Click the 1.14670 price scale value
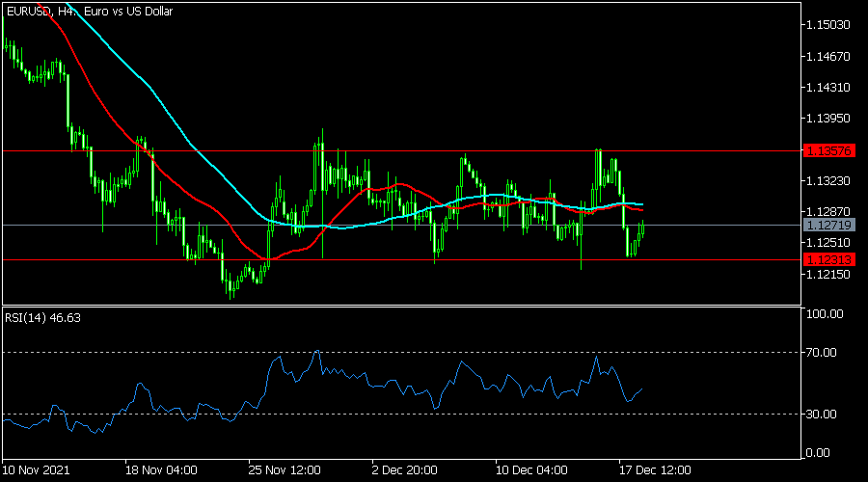 [x=828, y=56]
